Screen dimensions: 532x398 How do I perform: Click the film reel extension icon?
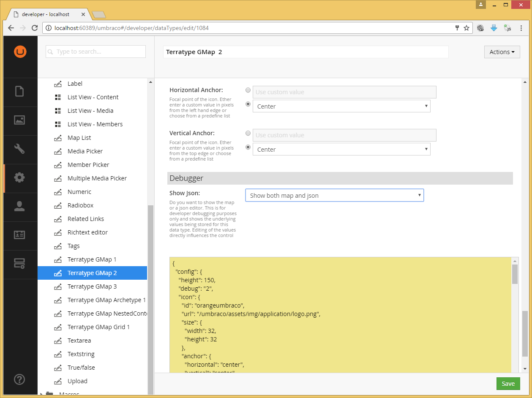click(480, 28)
